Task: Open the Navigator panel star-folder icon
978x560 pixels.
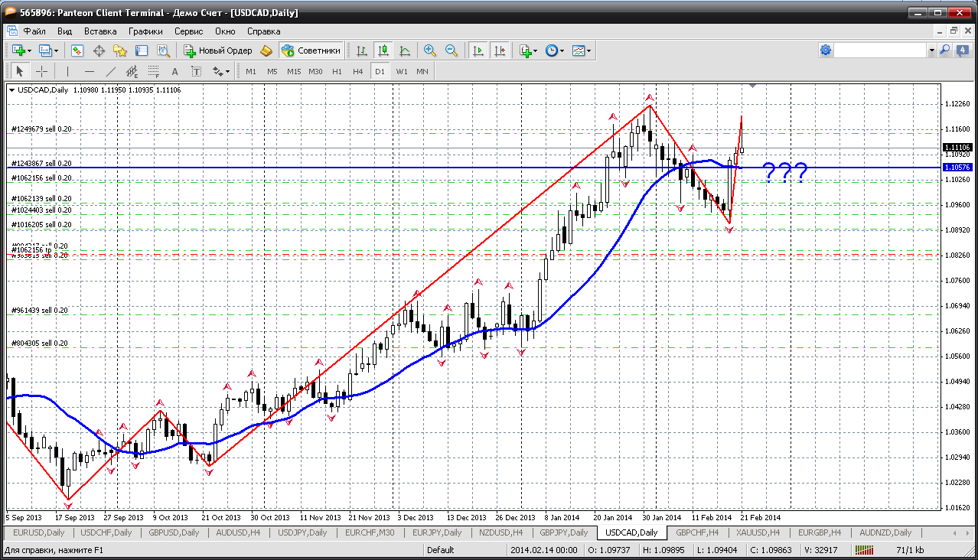Action: [120, 50]
